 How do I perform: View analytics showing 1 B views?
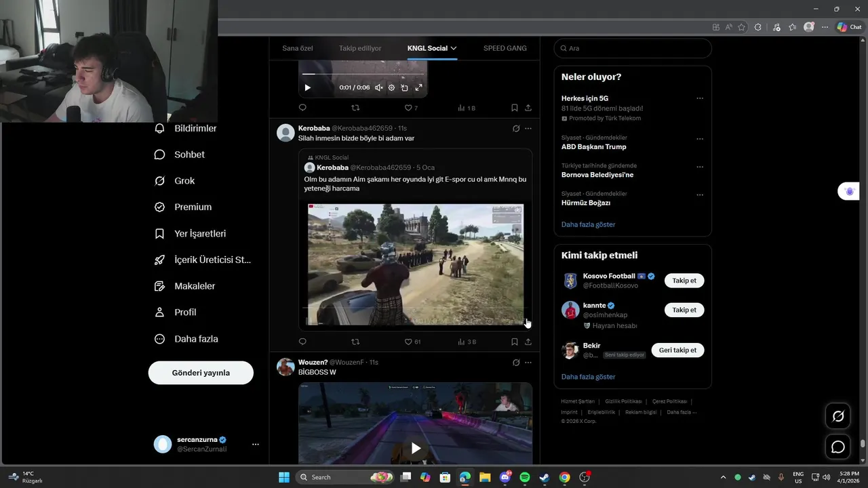point(467,108)
